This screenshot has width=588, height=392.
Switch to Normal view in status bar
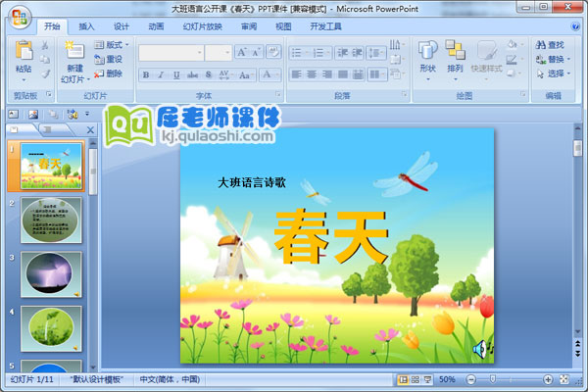[x=403, y=380]
